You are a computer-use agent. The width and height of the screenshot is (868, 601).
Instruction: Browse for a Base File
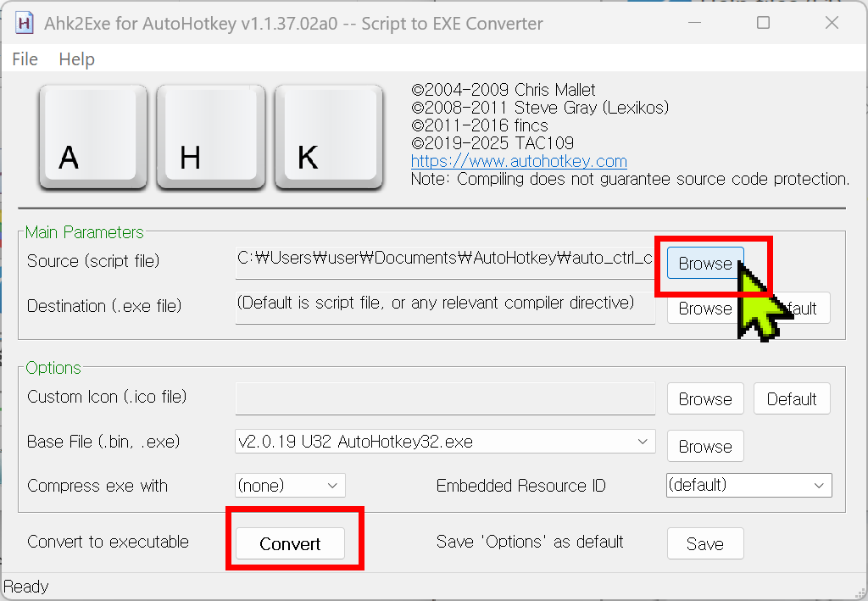click(705, 447)
